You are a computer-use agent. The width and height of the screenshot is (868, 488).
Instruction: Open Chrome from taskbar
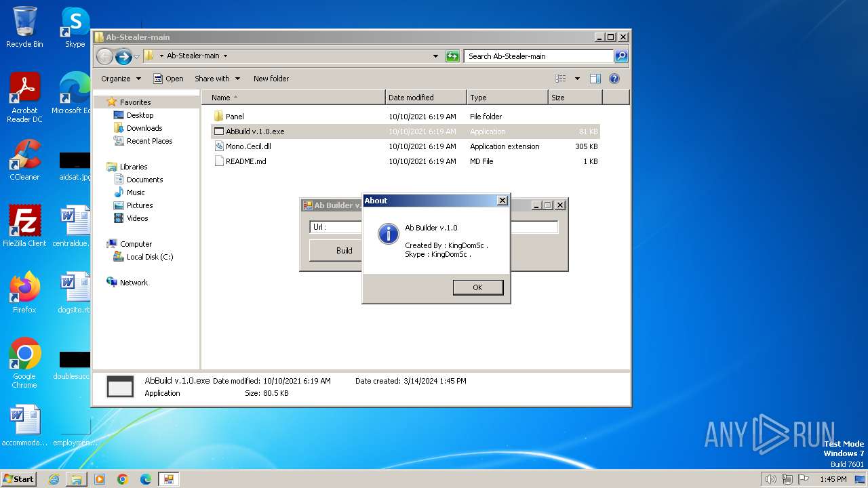123,479
